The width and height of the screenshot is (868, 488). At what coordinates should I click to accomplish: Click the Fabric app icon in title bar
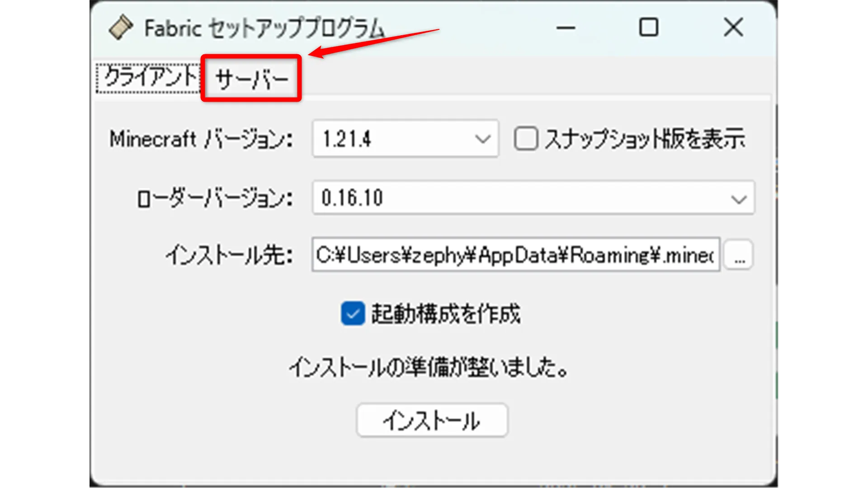[x=120, y=28]
